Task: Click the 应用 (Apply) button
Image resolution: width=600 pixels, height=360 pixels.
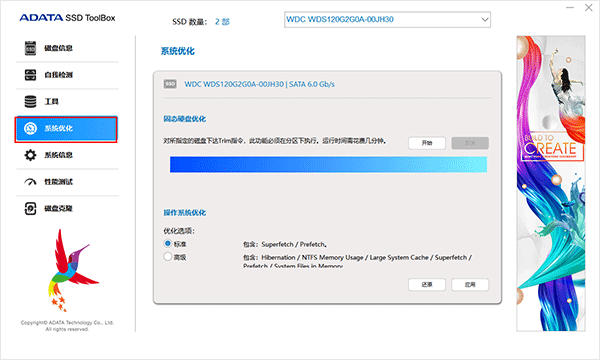Action: point(470,285)
